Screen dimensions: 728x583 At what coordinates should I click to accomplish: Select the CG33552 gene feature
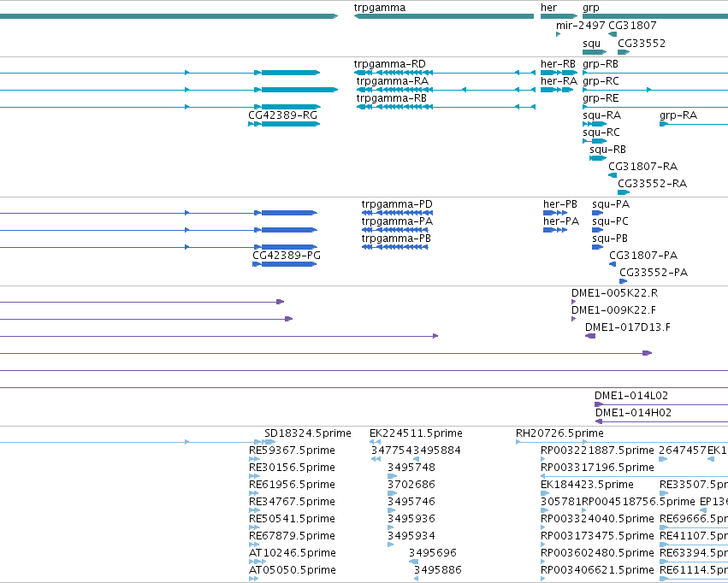pyautogui.click(x=624, y=52)
